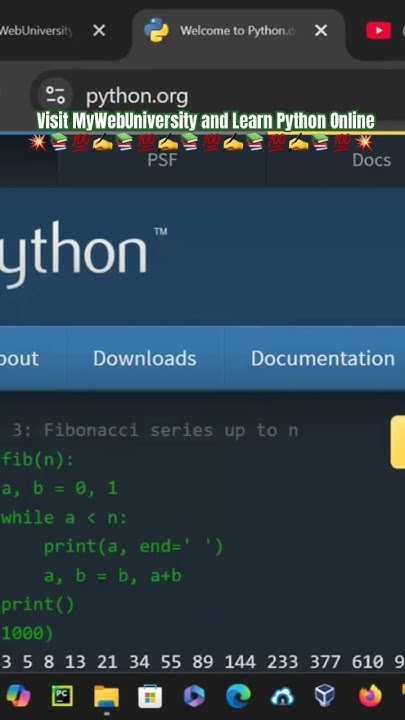Viewport: 405px width, 720px height.
Task: Open File Explorer from the taskbar
Action: tap(107, 696)
